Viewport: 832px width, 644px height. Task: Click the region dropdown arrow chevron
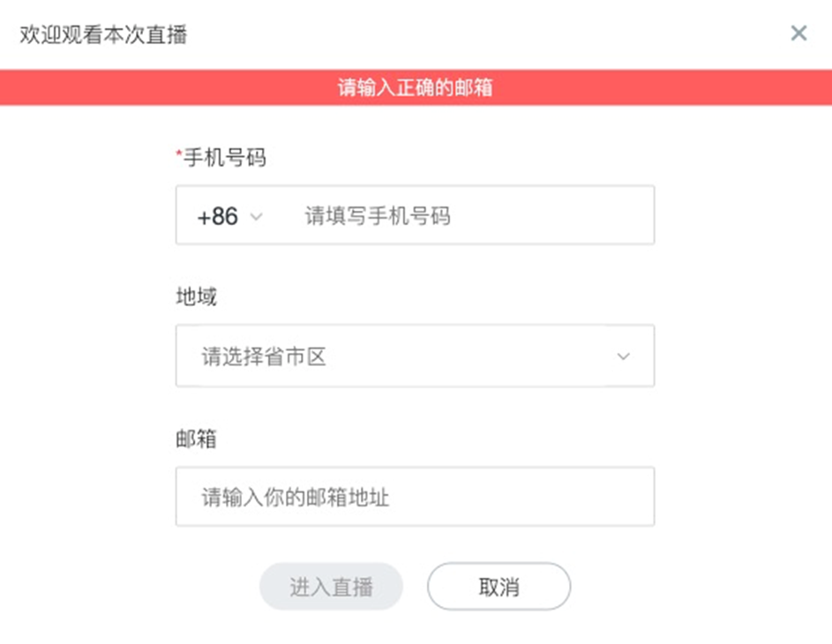click(x=624, y=356)
